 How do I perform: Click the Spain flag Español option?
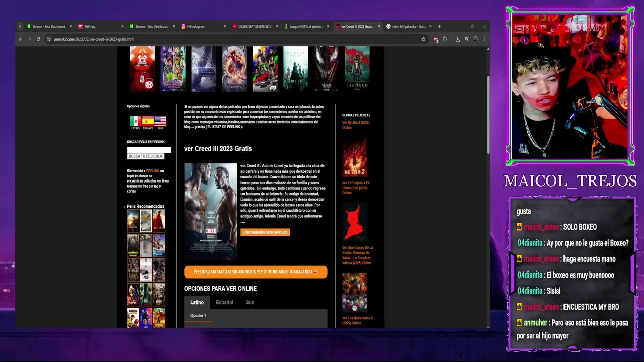coord(148,122)
